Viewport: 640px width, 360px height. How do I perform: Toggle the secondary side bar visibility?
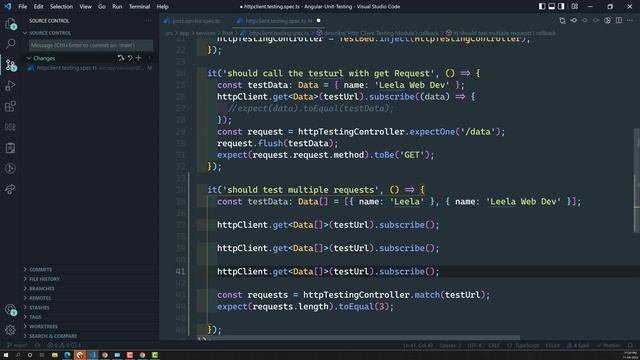click(562, 7)
